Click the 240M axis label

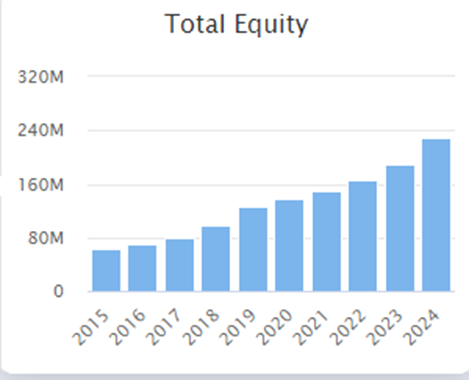pyautogui.click(x=41, y=130)
